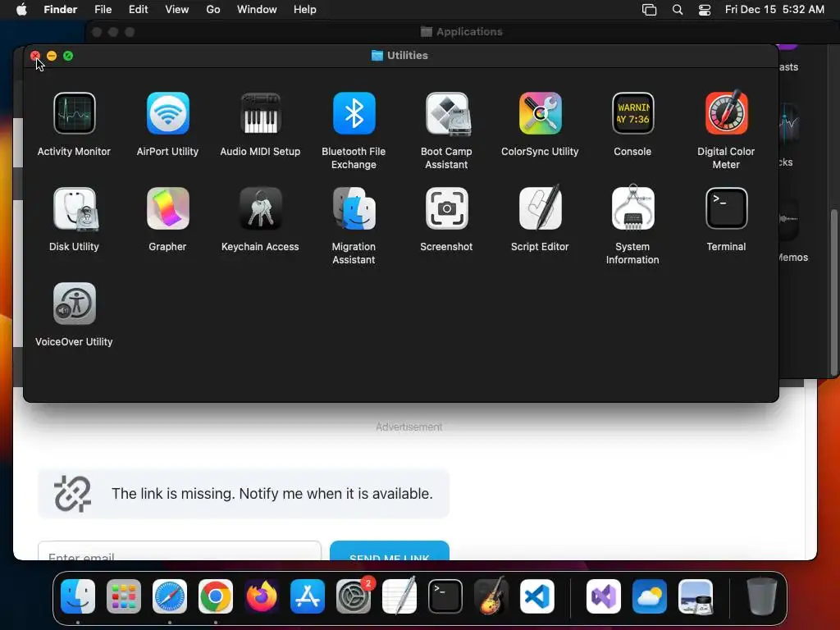Open Google Chrome in the Dock
840x630 pixels.
216,596
